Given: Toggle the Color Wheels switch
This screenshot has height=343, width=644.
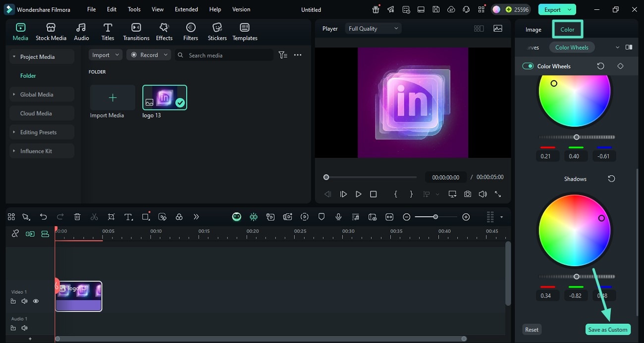Looking at the screenshot, I should 528,66.
